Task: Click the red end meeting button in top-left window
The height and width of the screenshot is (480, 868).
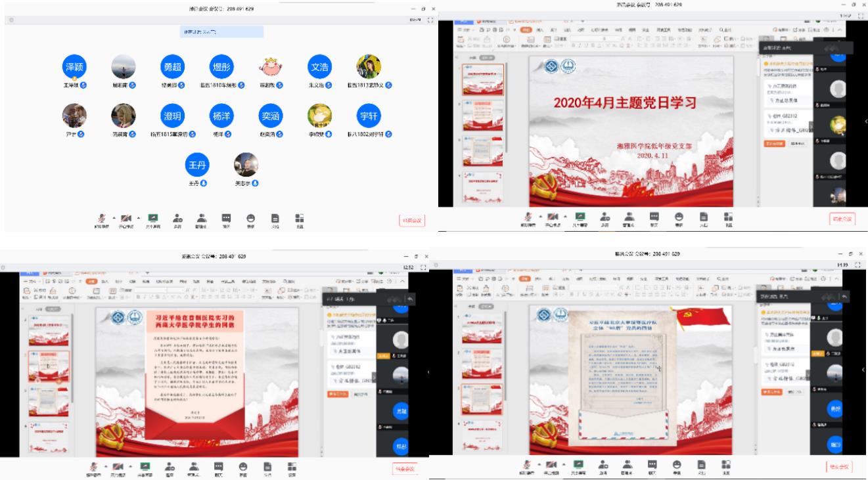Action: click(x=411, y=221)
